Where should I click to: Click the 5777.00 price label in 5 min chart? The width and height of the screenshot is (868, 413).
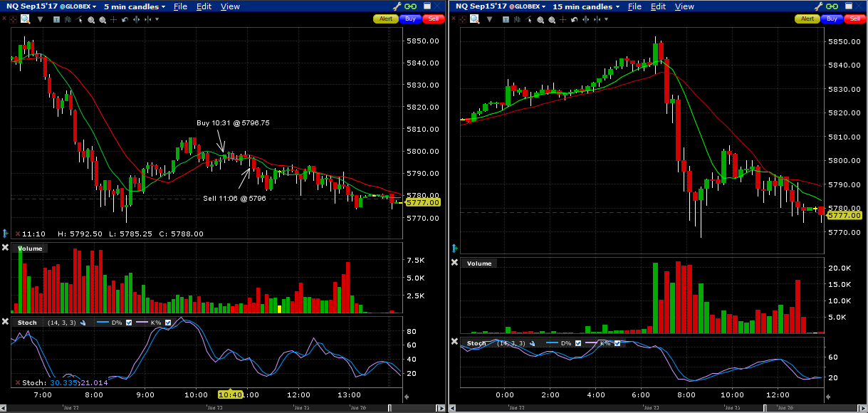[x=424, y=202]
